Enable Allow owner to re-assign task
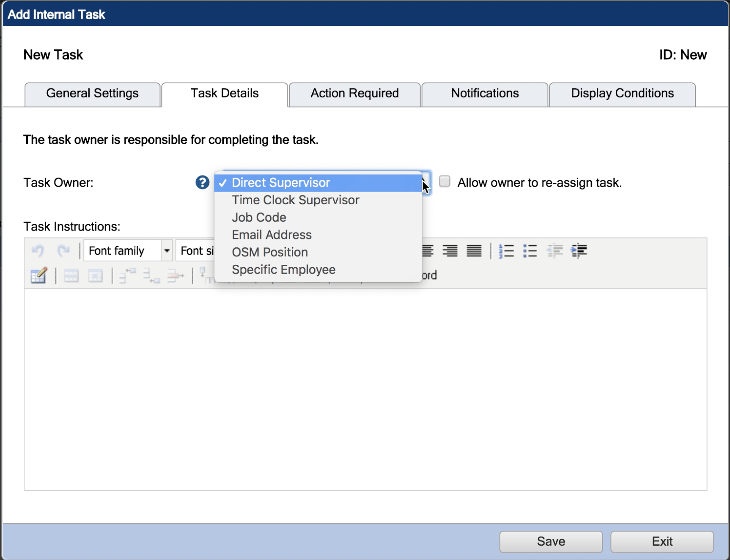The height and width of the screenshot is (560, 730). point(445,181)
